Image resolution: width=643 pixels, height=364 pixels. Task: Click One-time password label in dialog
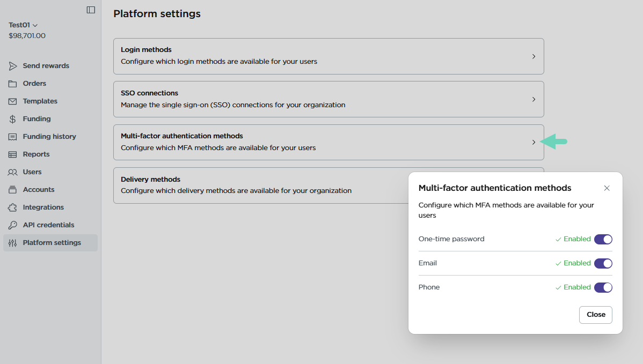(x=451, y=239)
